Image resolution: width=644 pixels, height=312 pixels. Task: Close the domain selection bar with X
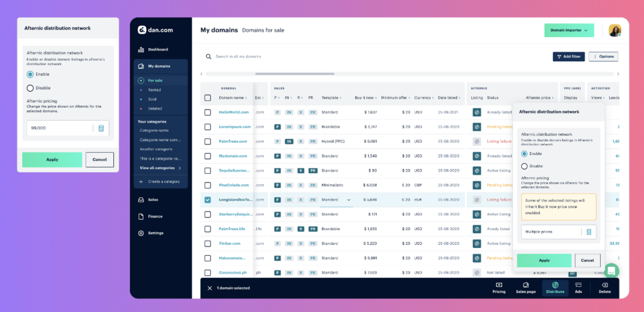(x=210, y=288)
